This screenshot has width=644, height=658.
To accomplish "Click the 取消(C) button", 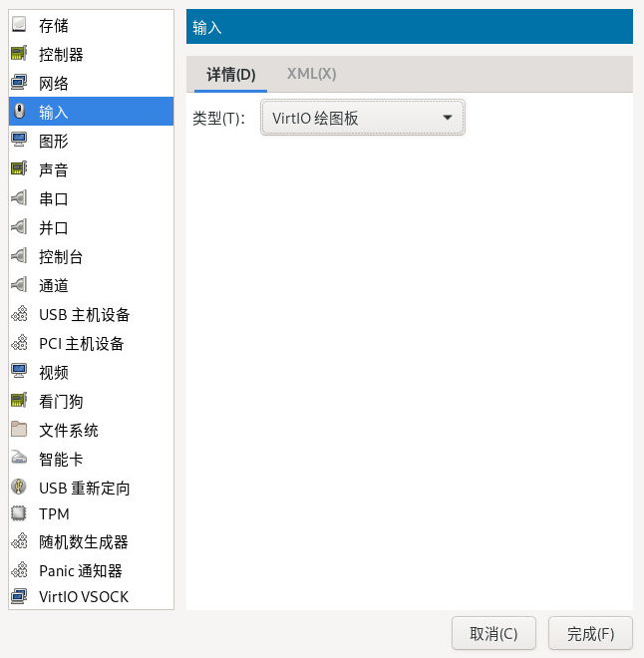I will pos(493,633).
